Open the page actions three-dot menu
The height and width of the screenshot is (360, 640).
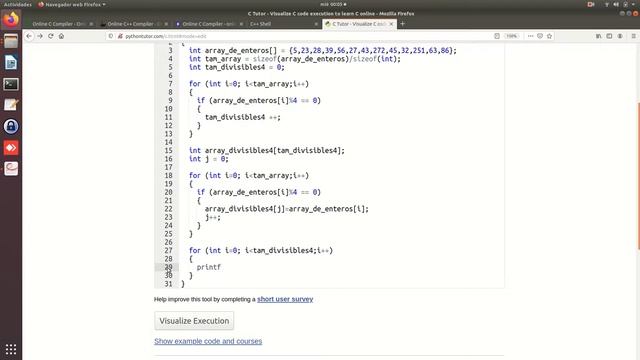click(x=530, y=36)
